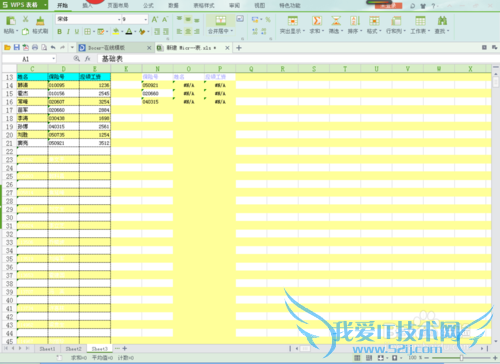Click the Copy icon beside paste

click(x=25, y=32)
